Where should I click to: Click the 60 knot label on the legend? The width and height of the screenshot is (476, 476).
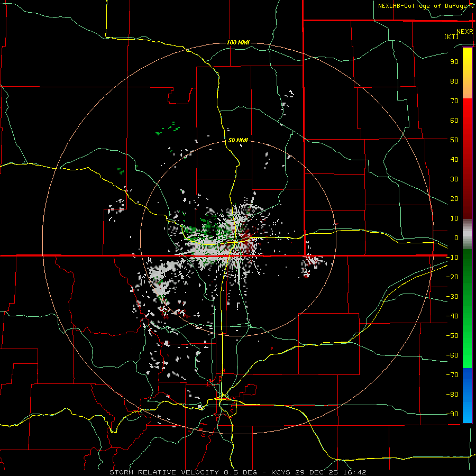click(454, 121)
